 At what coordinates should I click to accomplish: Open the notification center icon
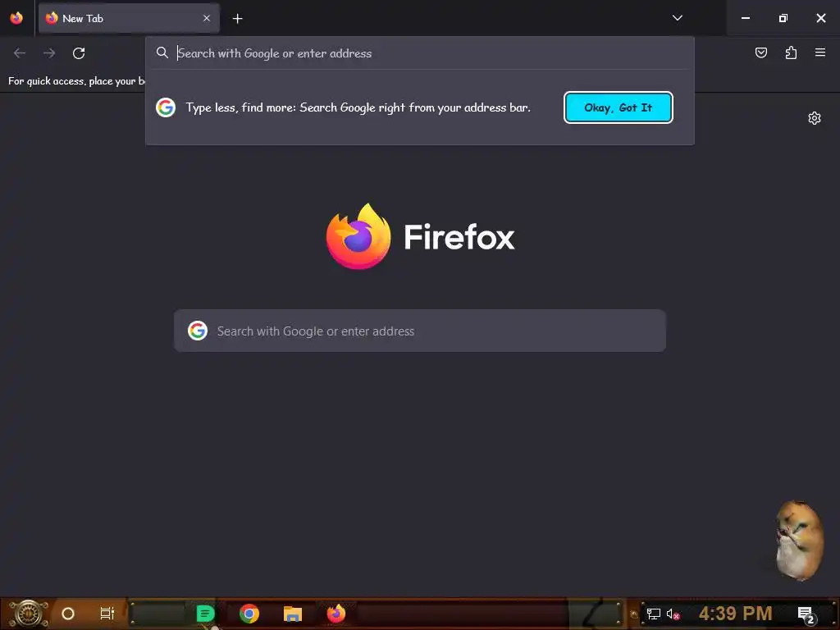click(x=806, y=614)
